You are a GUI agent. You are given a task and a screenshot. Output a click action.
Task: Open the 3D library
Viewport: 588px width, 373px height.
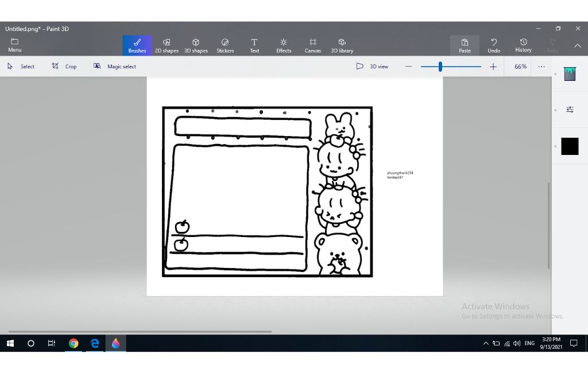(342, 46)
